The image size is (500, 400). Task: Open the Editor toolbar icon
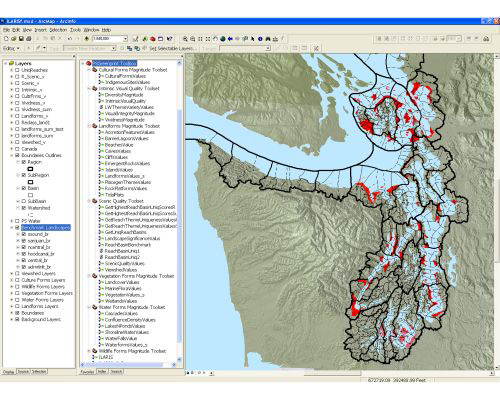(x=136, y=39)
